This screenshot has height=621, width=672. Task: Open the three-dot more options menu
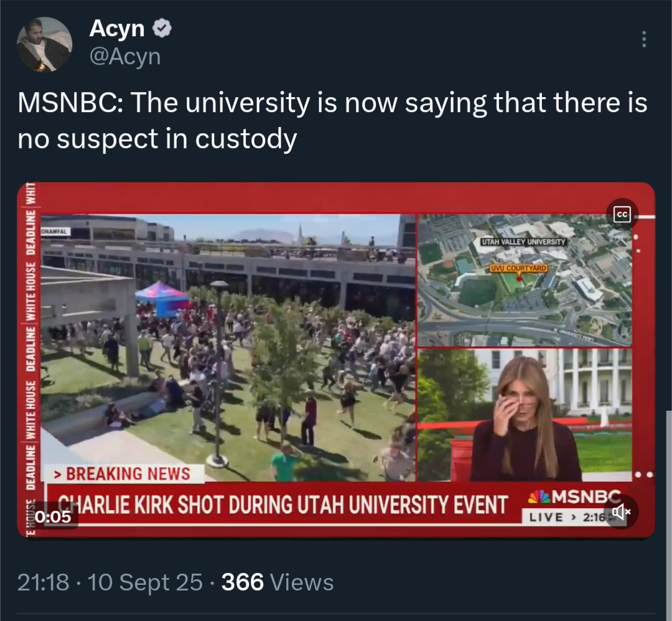coord(643,40)
